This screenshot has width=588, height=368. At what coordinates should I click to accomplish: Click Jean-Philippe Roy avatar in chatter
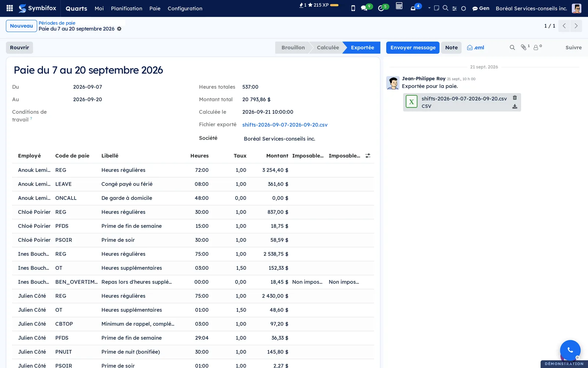click(x=393, y=83)
